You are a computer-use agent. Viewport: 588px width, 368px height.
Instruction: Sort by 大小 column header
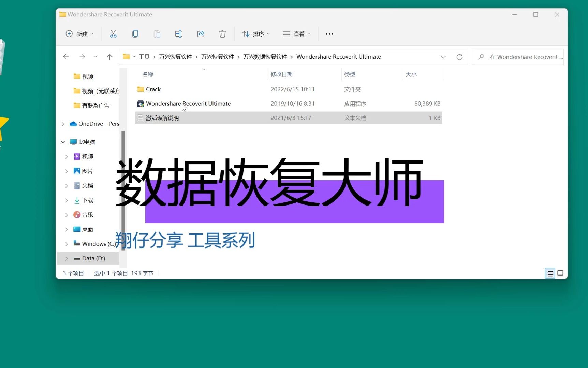(411, 74)
